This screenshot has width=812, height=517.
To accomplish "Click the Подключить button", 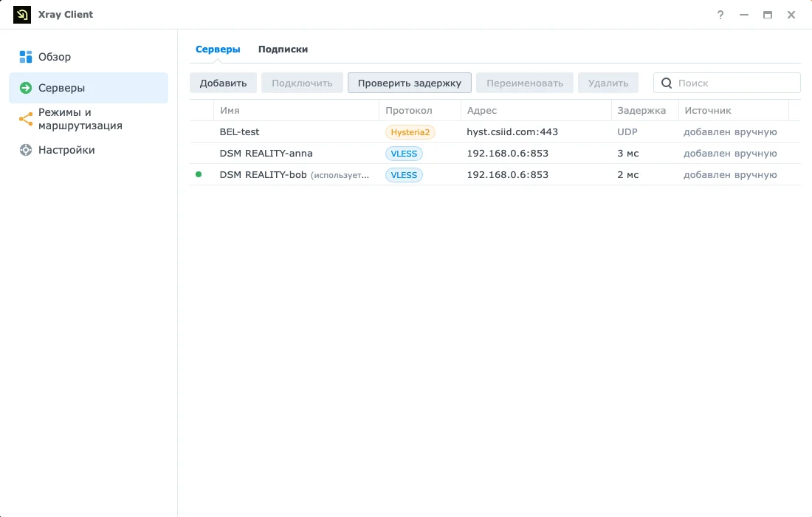I will pos(302,83).
